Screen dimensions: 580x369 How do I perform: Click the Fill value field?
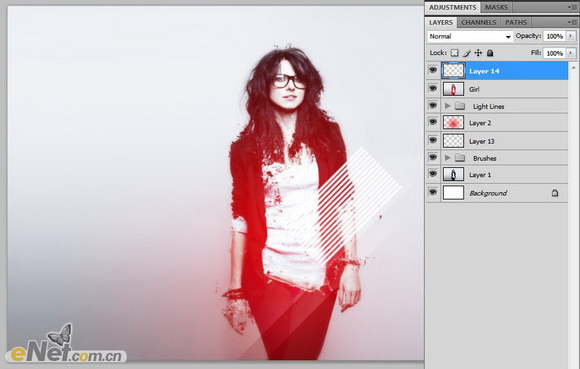[554, 53]
